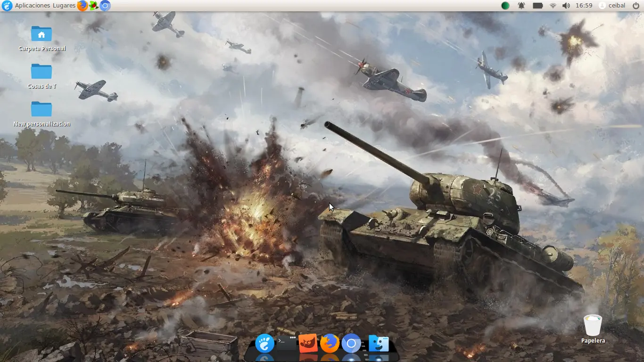Image resolution: width=644 pixels, height=362 pixels.
Task: Check the battery indicator in the top panel
Action: [537, 6]
